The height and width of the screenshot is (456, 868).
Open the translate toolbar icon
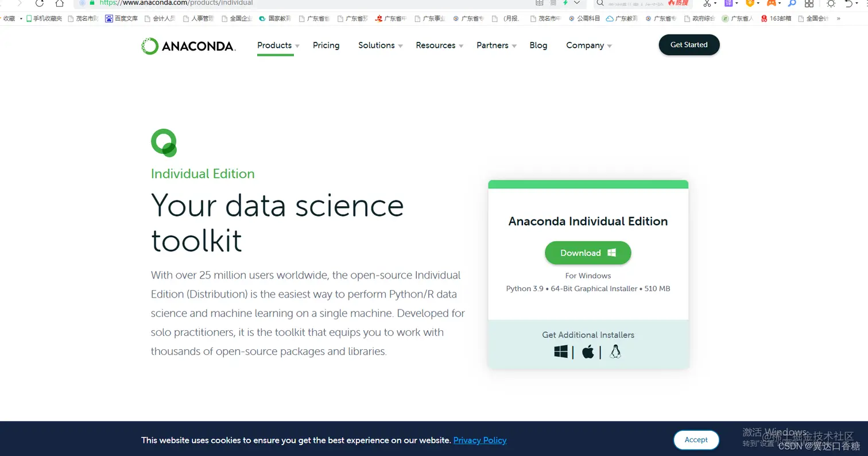[x=728, y=3]
